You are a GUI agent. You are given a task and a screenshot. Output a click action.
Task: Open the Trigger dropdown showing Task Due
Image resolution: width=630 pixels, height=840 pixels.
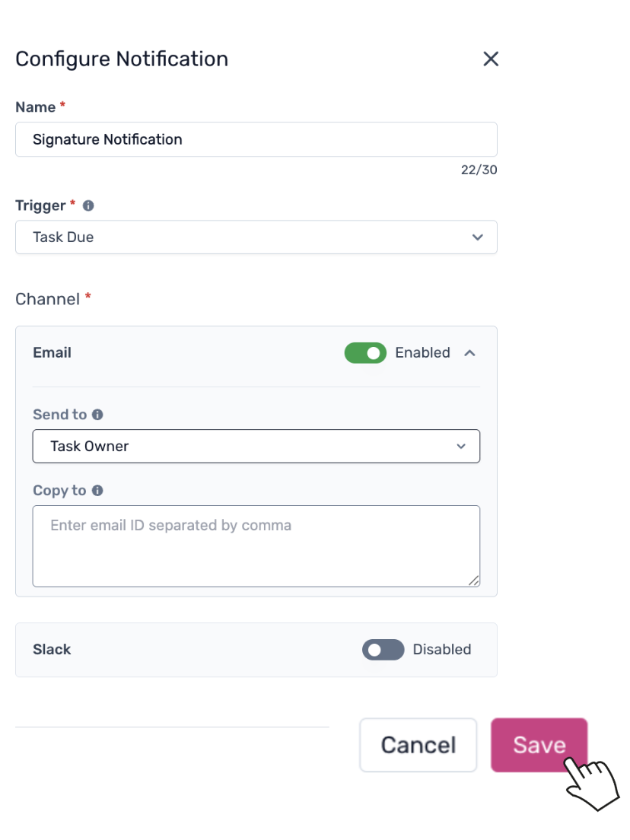(x=256, y=237)
